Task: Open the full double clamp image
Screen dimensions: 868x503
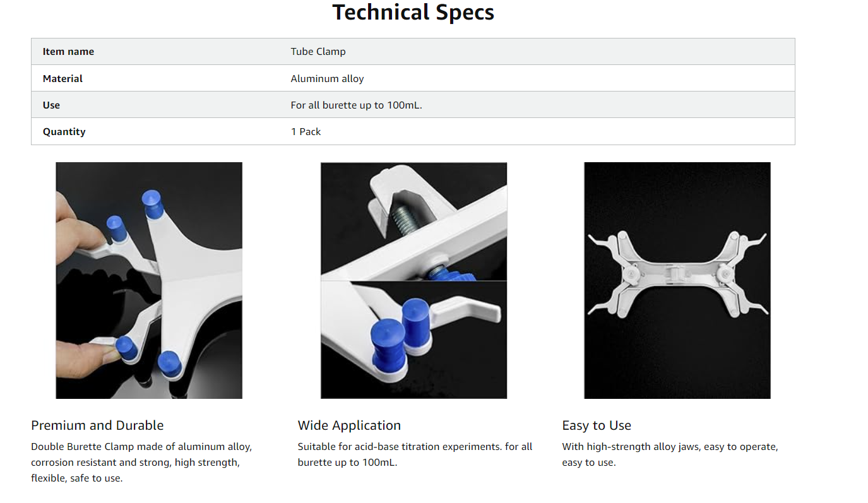Action: pos(677,280)
